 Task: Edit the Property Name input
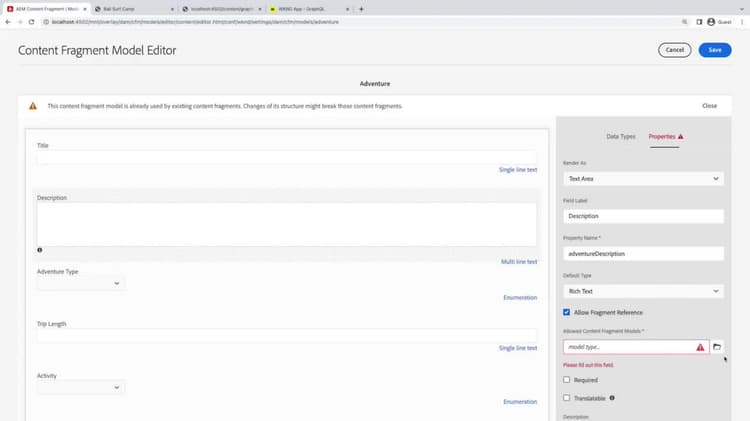pyautogui.click(x=643, y=254)
